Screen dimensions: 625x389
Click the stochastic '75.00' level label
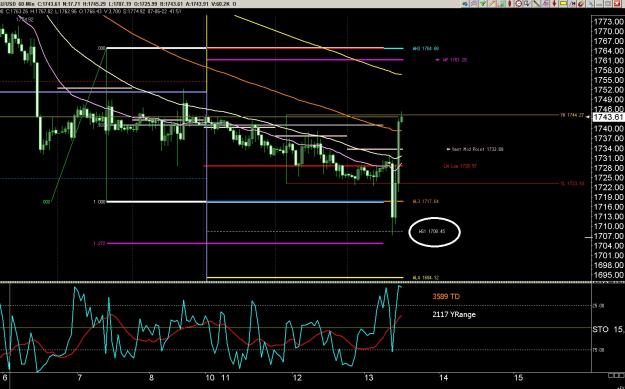pos(599,350)
